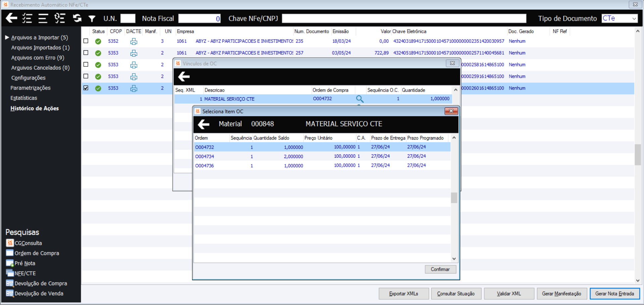Screen dimensions: 644x305
Task: Click Exportar XMLs button
Action: coord(404,294)
